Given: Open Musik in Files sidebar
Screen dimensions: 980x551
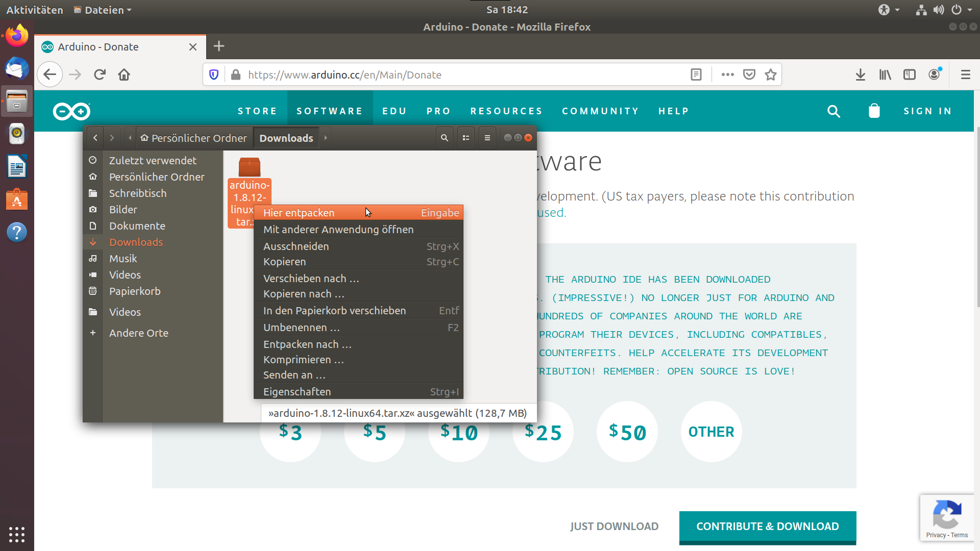Looking at the screenshot, I should (153, 259).
